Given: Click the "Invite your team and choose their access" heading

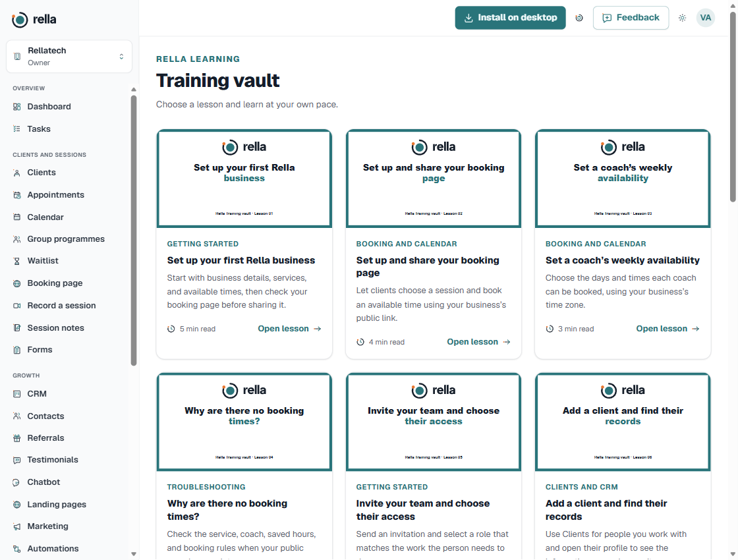Looking at the screenshot, I should [422, 510].
